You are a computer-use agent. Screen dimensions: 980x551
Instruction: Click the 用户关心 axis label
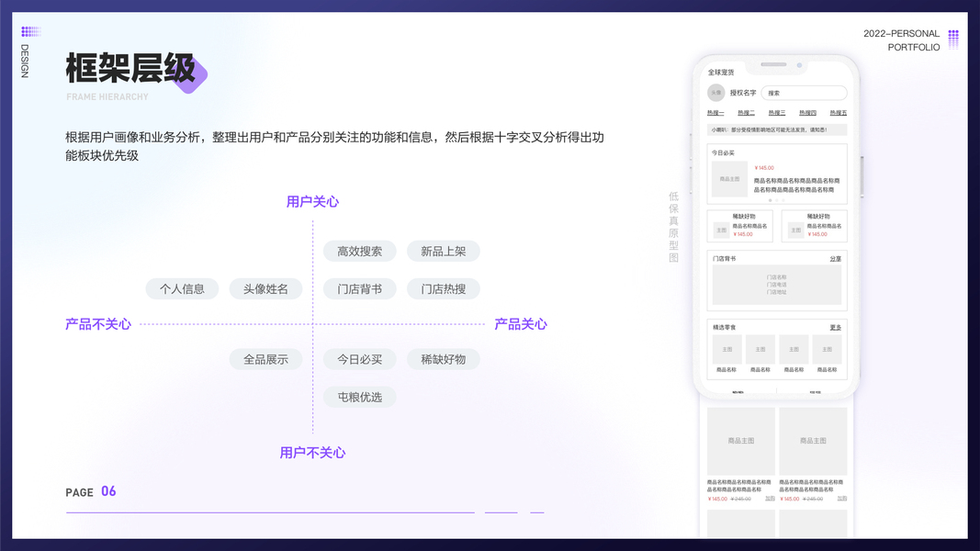click(x=312, y=202)
